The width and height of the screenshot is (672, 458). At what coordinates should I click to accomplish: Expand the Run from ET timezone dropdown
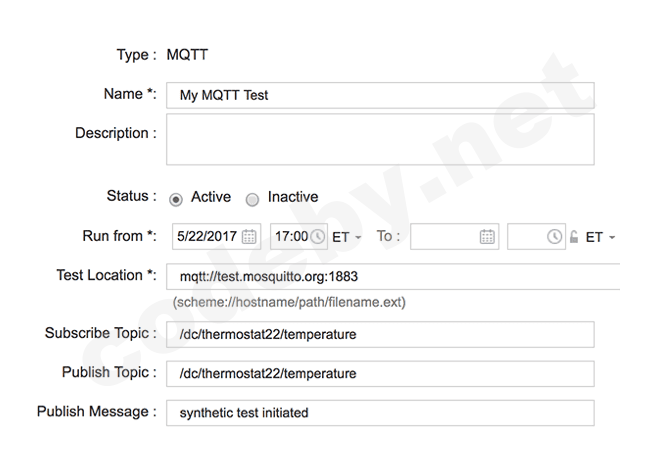tap(347, 237)
